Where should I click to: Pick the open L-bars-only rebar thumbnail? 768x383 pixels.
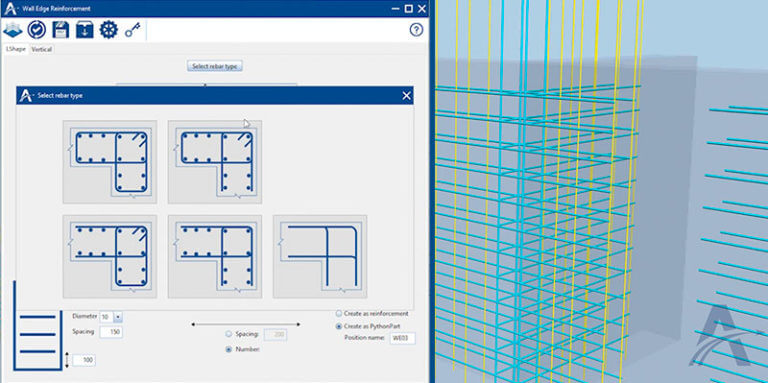click(320, 256)
